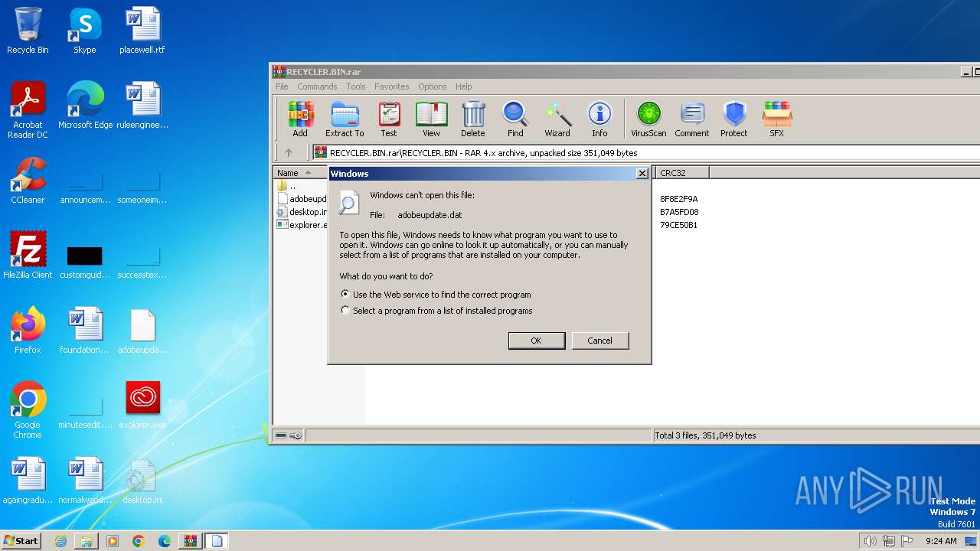
Task: Sort by the Name column header
Action: [x=300, y=173]
